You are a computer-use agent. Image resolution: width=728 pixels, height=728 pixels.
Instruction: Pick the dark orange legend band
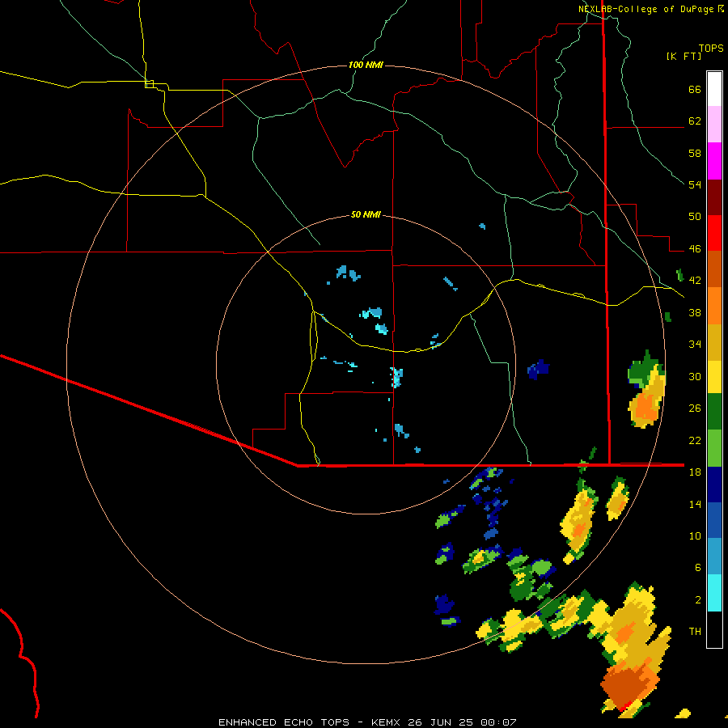714,269
